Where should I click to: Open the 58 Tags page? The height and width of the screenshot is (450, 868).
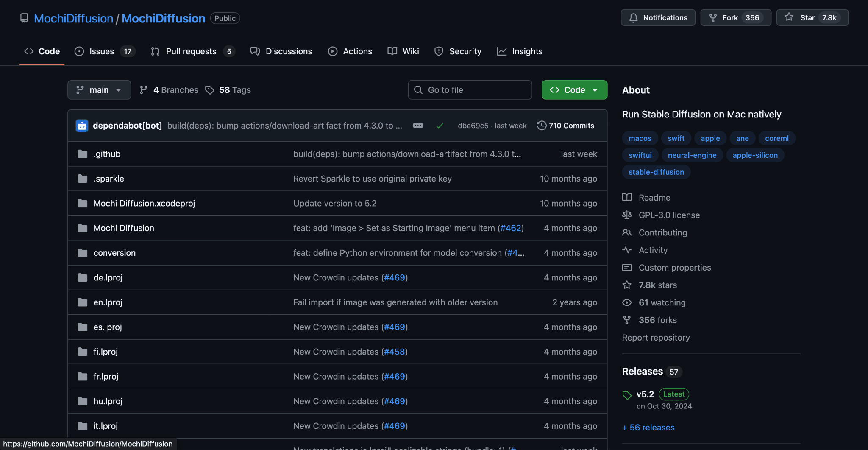(228, 90)
